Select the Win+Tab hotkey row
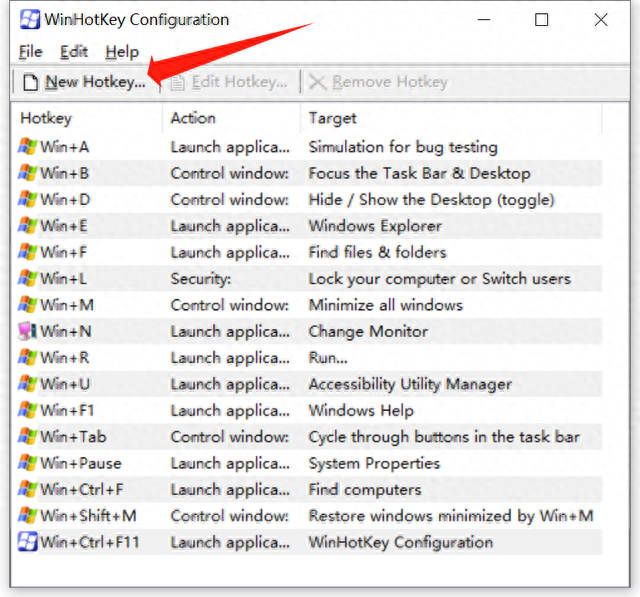Screen dimensions: 640x597 310,437
